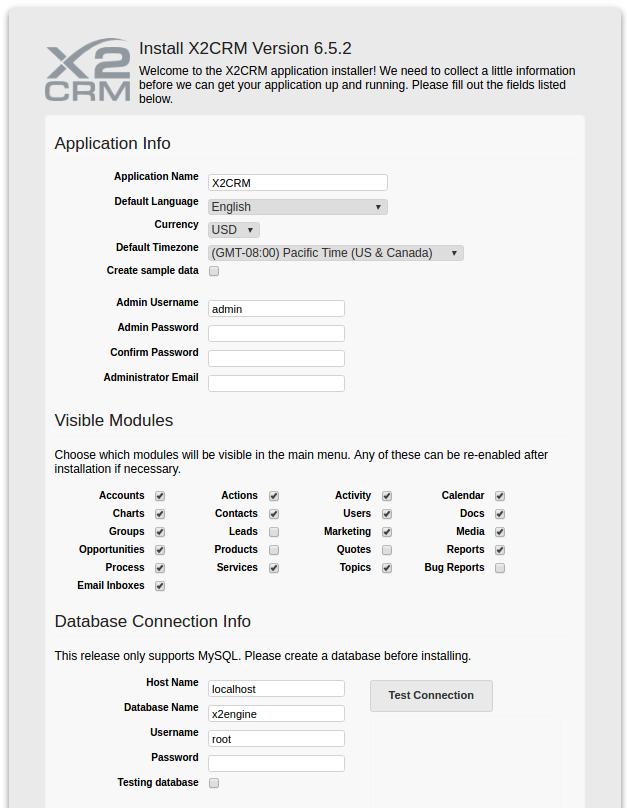Uncheck the Contacts module
627x808 pixels.
pos(274,514)
